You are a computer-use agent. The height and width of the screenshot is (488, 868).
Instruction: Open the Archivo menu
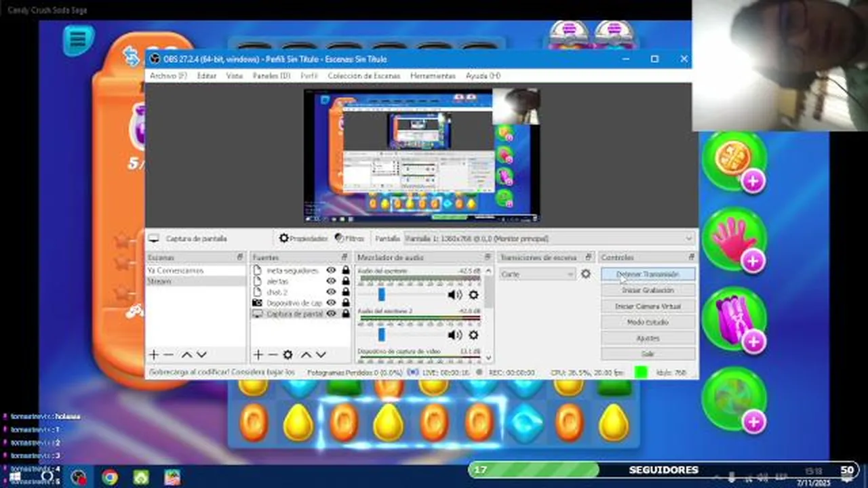click(x=168, y=76)
